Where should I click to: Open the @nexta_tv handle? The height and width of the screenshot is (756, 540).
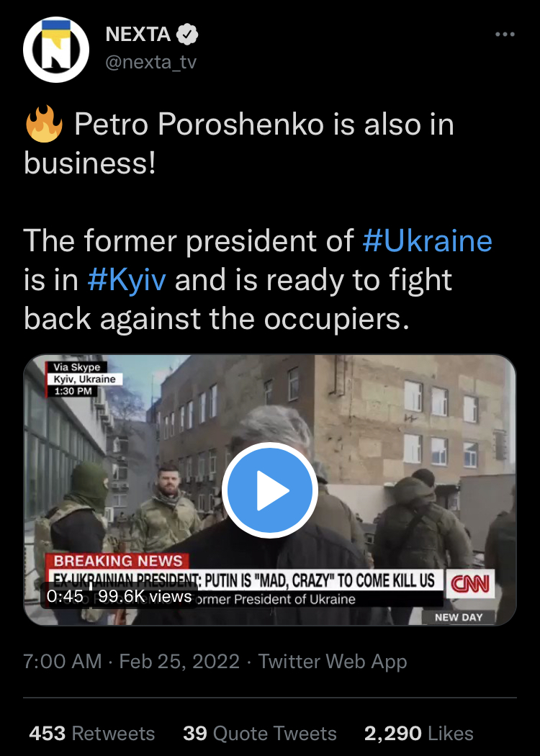(x=151, y=62)
